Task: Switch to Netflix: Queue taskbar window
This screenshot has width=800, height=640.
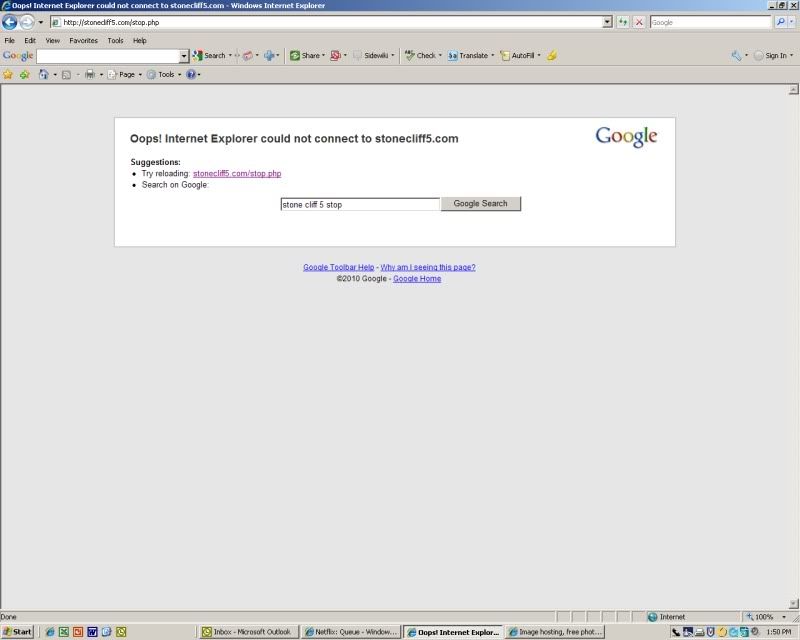Action: [351, 632]
